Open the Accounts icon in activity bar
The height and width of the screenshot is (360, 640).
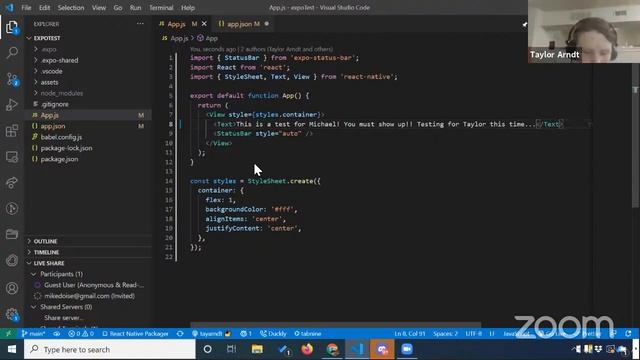[12, 288]
